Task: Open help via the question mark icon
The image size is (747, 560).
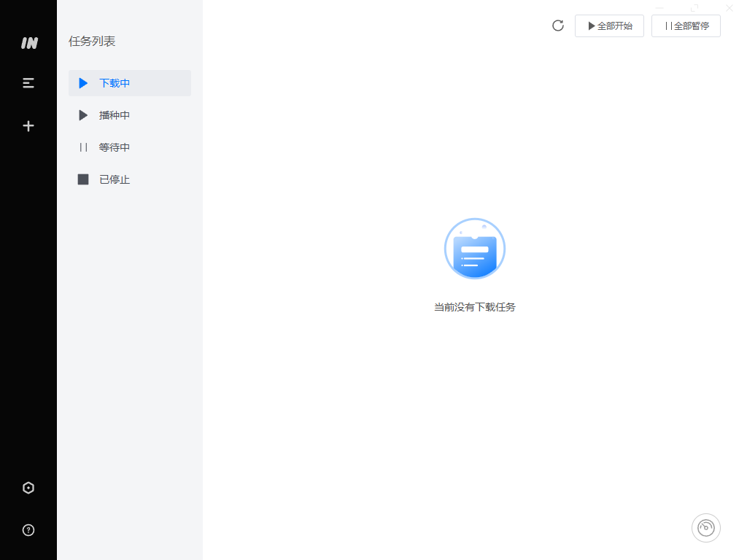Action: [28, 530]
